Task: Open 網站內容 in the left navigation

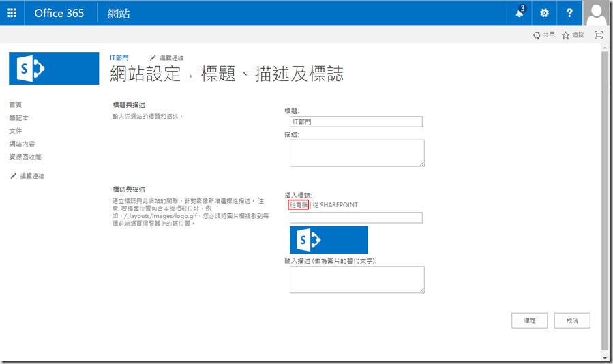Action: (22, 144)
